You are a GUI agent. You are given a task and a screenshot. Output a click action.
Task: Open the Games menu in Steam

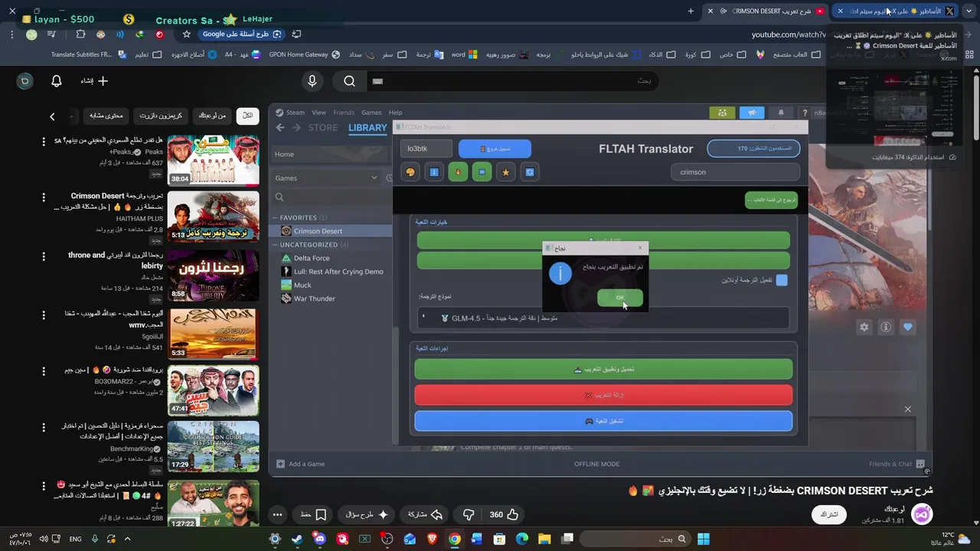pos(371,112)
